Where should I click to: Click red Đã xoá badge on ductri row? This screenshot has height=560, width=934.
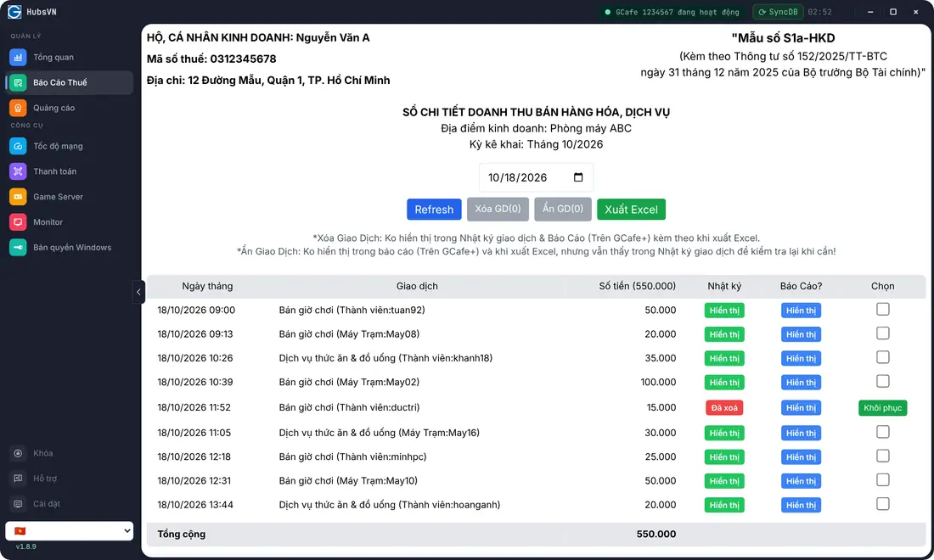click(x=724, y=407)
